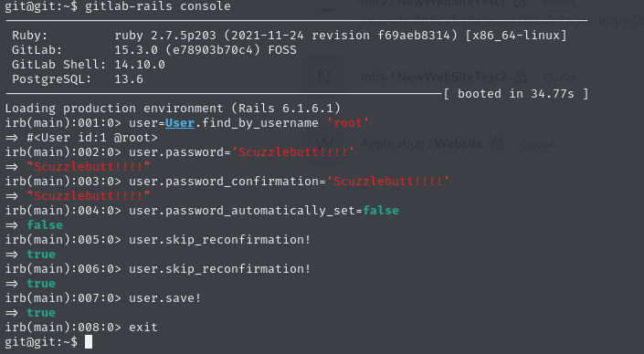The image size is (644, 354).
Task: Click the booted in 34.77s label
Action: [515, 94]
